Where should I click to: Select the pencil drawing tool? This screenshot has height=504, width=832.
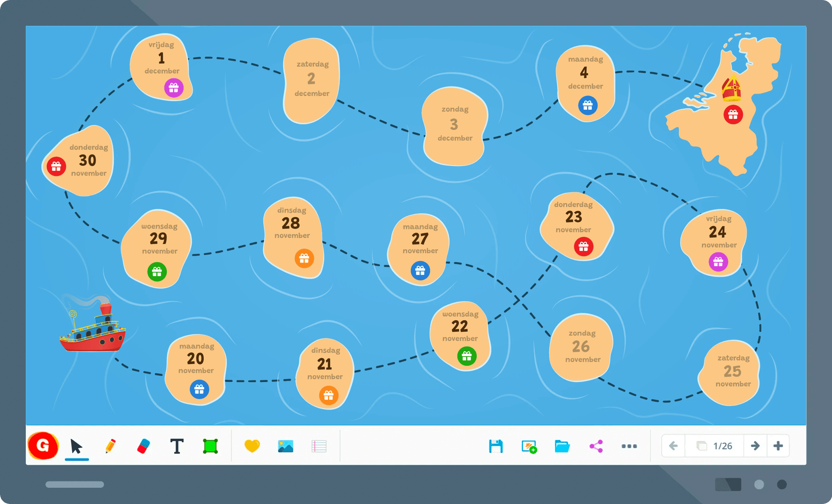click(111, 446)
